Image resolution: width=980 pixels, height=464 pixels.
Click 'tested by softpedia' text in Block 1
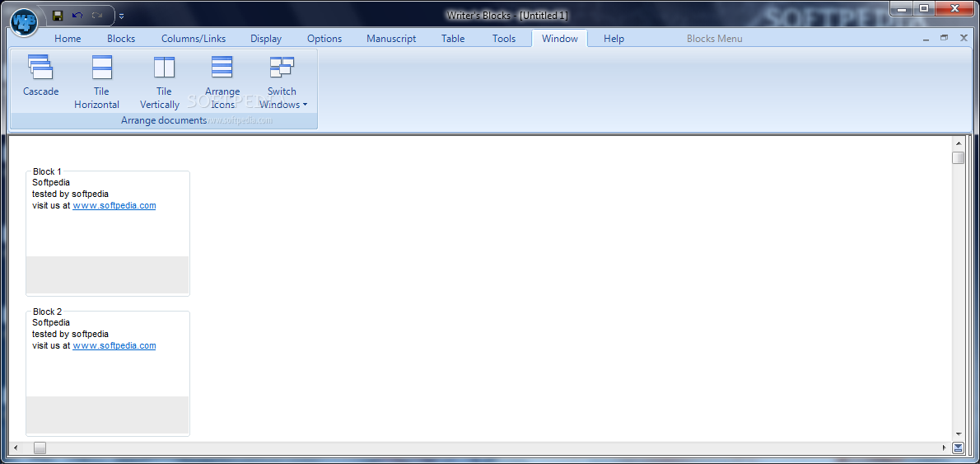(71, 194)
